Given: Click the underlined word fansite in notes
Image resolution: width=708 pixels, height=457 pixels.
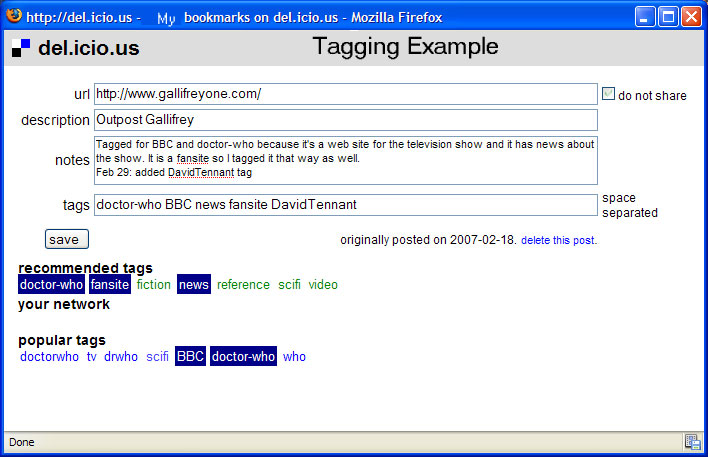Looking at the screenshot, I should click(x=193, y=159).
